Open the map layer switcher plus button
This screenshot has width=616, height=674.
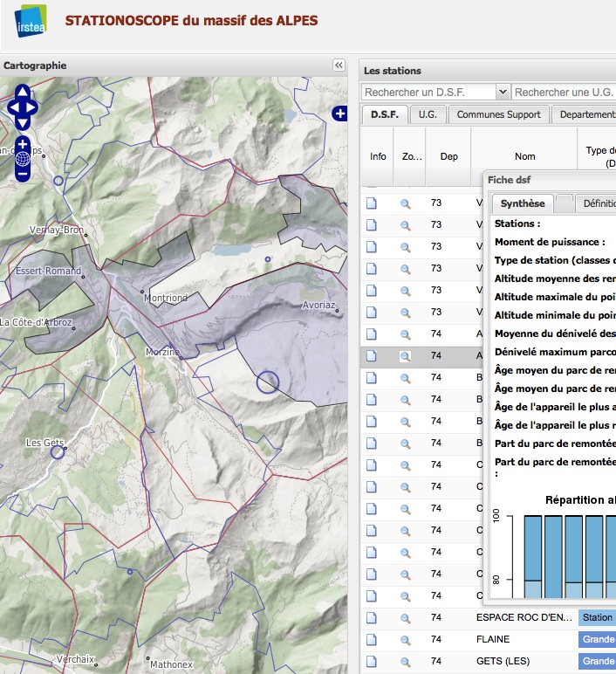(340, 113)
